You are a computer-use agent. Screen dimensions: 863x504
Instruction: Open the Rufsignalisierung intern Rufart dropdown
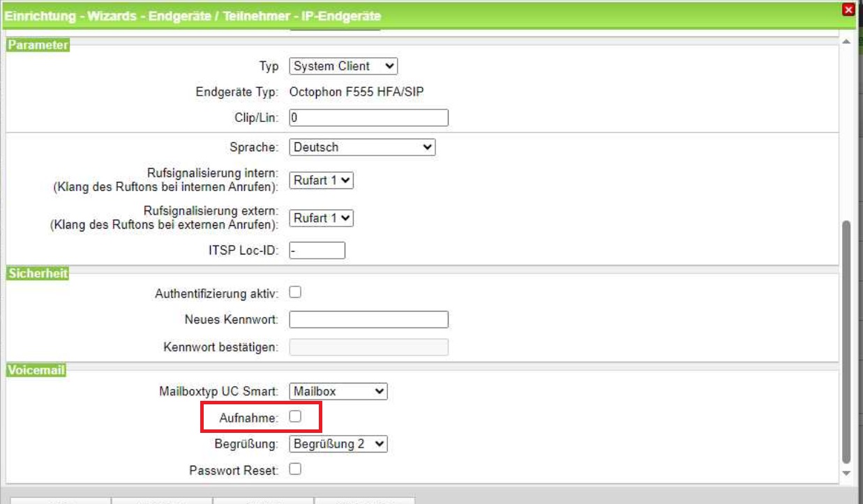tap(322, 180)
